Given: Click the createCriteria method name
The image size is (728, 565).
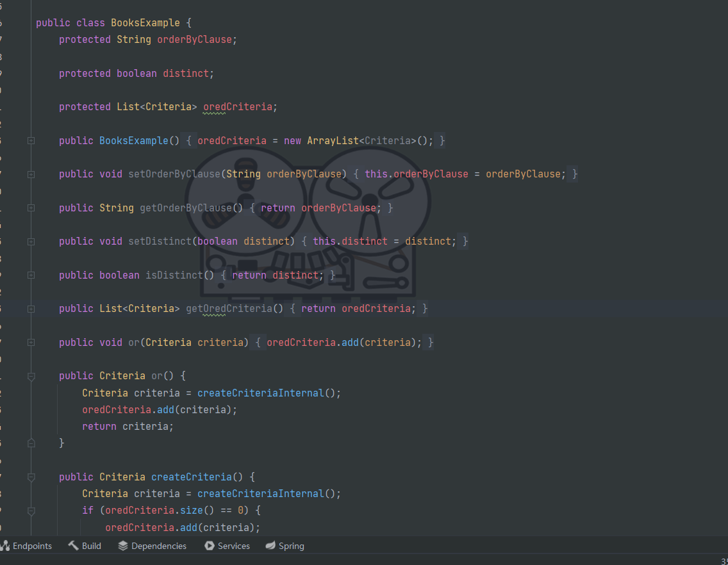Looking at the screenshot, I should point(191,477).
